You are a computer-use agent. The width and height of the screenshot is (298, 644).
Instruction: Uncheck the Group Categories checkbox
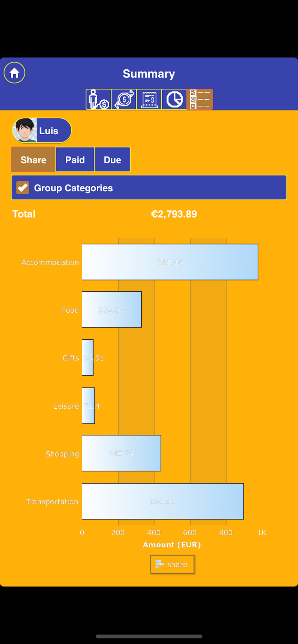click(23, 188)
